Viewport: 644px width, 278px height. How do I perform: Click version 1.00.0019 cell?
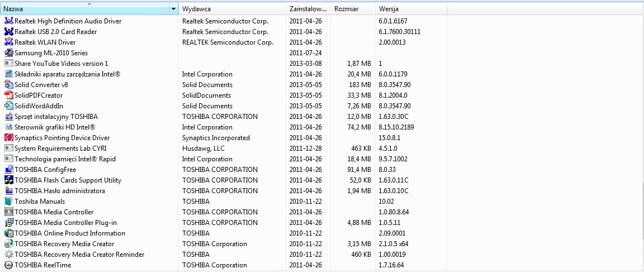(392, 255)
